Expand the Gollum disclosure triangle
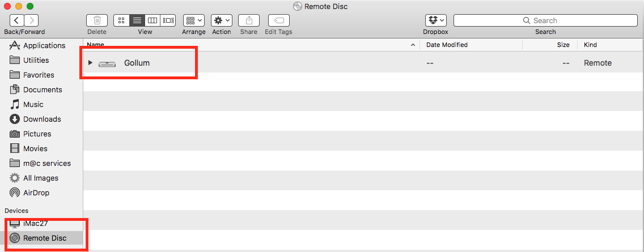This screenshot has width=644, height=252. [x=90, y=63]
